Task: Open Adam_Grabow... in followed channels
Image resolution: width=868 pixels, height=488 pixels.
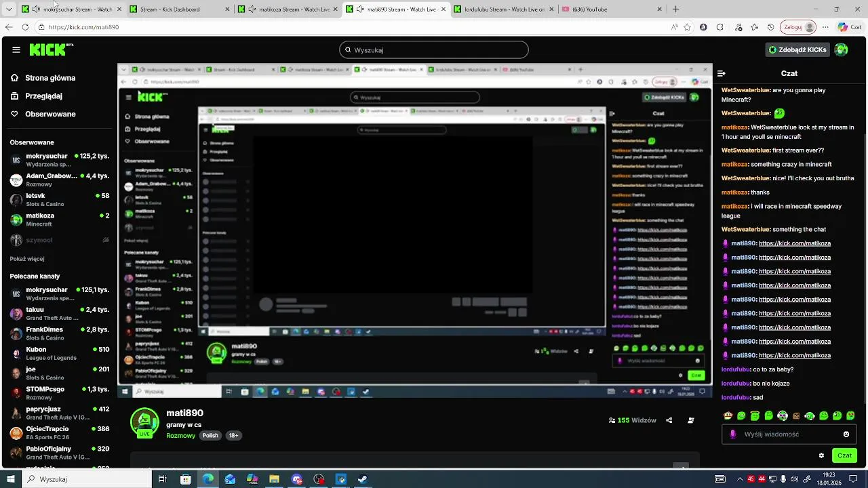Action: (59, 180)
